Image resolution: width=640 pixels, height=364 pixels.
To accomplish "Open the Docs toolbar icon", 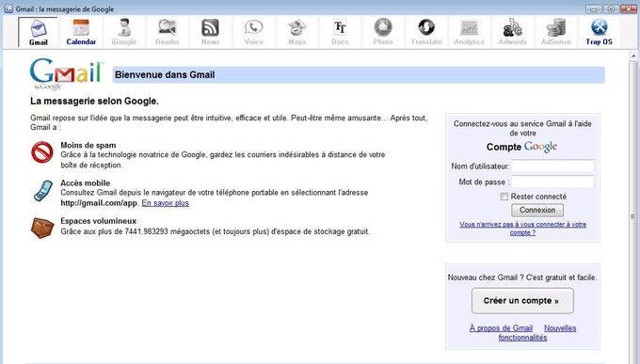I will click(x=340, y=32).
